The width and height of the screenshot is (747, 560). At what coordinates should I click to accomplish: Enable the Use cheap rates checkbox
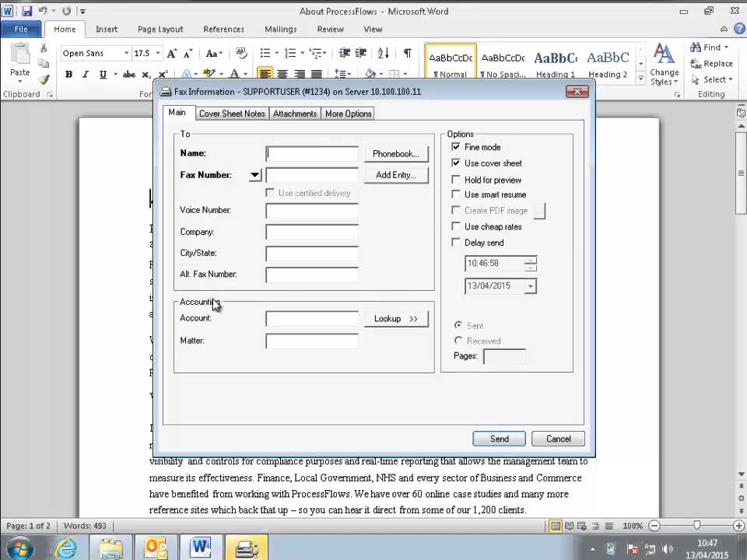[x=456, y=226]
